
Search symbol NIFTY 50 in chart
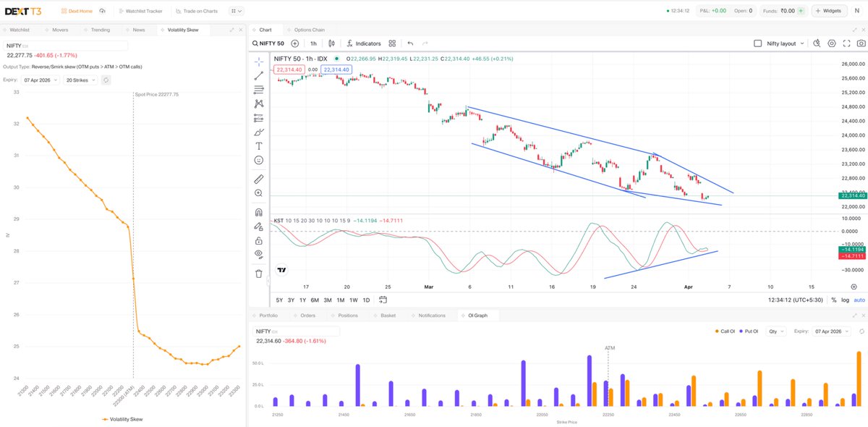point(268,43)
